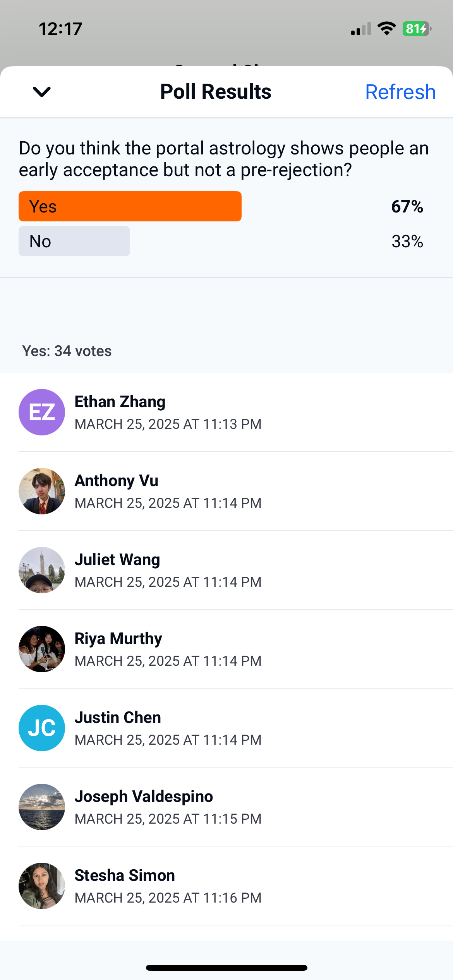Tap Ethan Zhang's EZ avatar

pyautogui.click(x=42, y=412)
